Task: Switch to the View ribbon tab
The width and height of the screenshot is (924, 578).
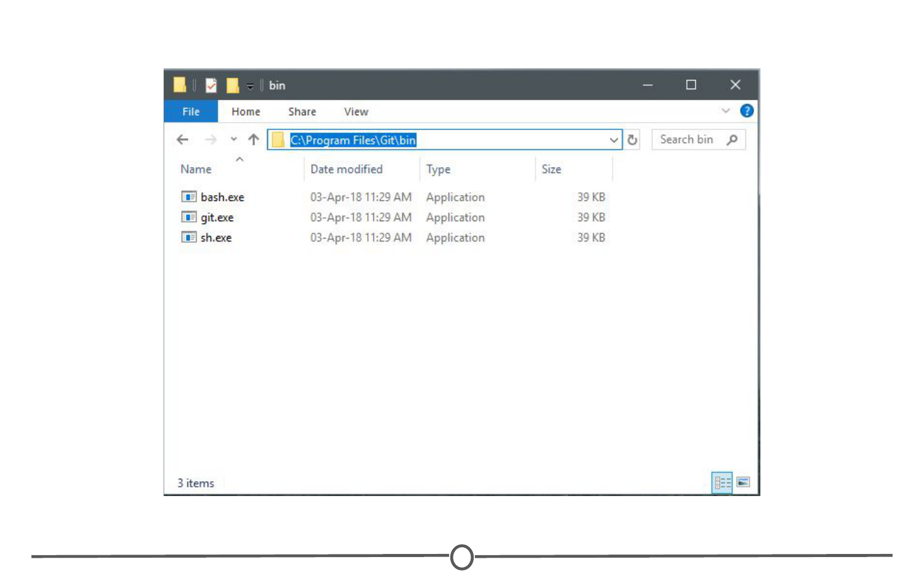Action: point(355,112)
